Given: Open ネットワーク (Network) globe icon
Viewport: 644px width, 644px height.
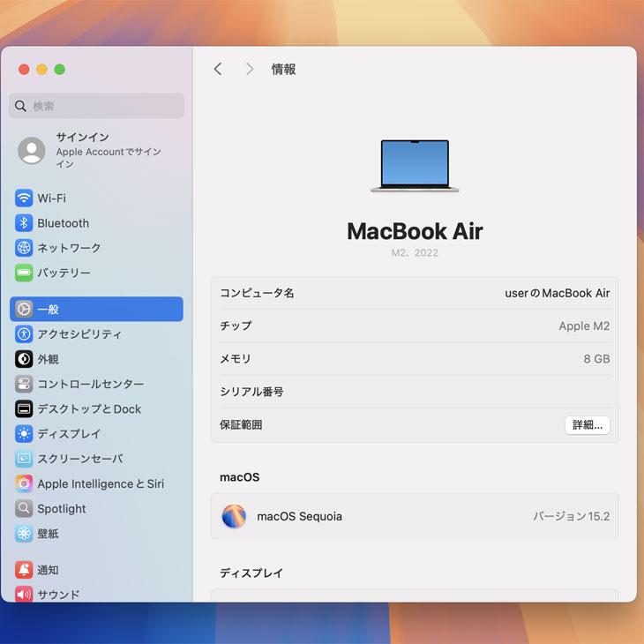Looking at the screenshot, I should (24, 248).
